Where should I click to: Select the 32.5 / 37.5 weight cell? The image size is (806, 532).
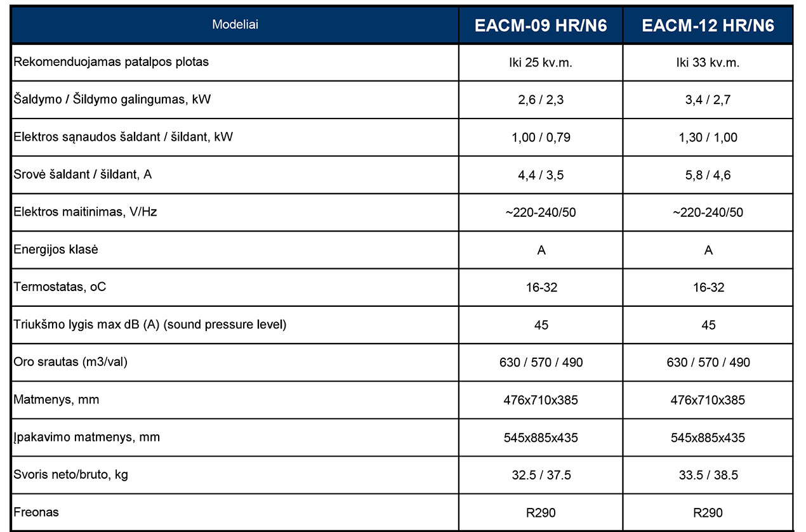(541, 475)
